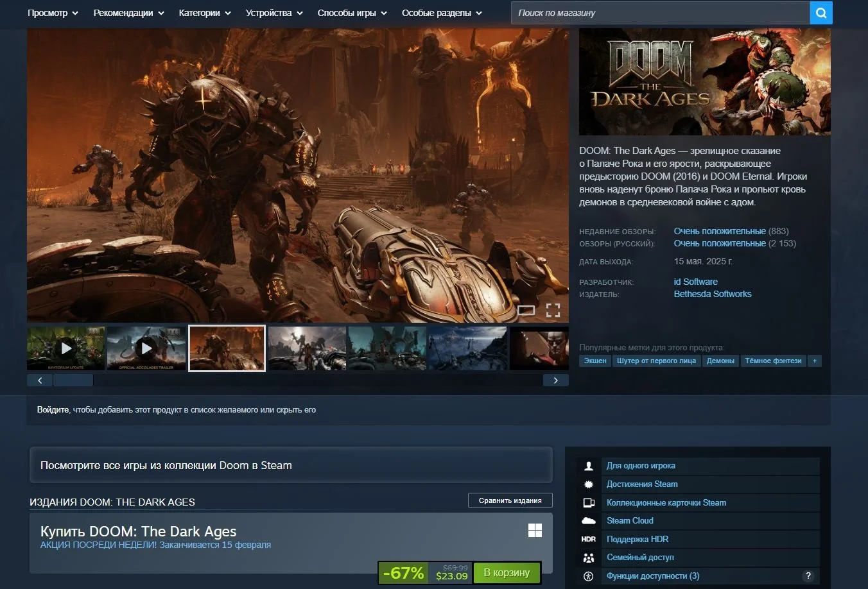The width and height of the screenshot is (868, 589).
Task: Open the Функции доступности (3) link
Action: tap(653, 576)
